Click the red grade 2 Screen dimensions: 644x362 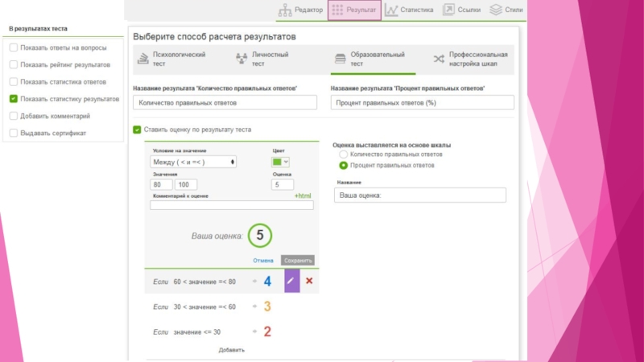click(x=267, y=331)
